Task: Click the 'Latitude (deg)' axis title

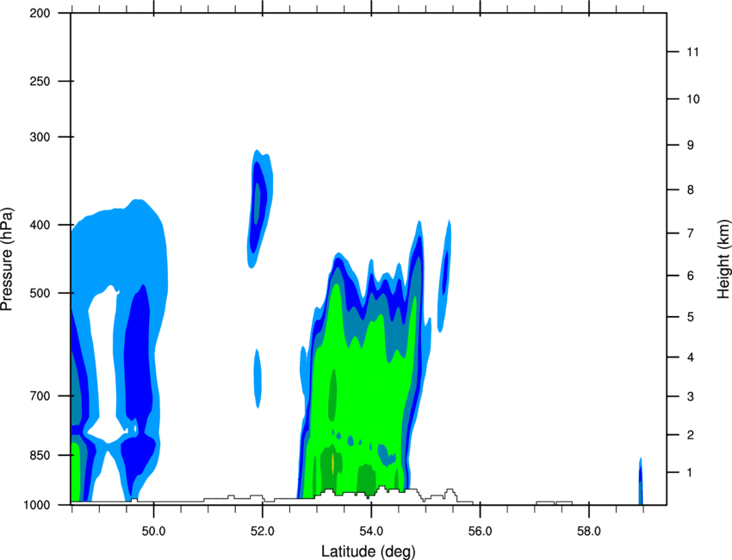Action: (368, 551)
